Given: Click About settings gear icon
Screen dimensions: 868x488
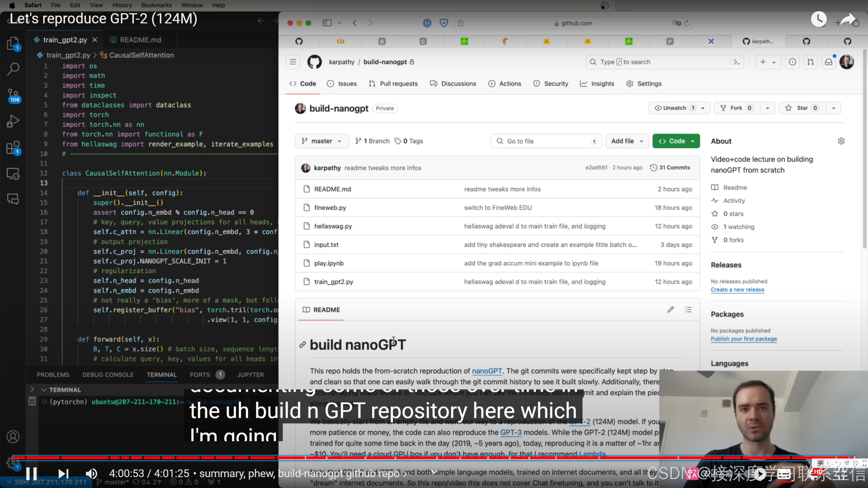Looking at the screenshot, I should click(x=841, y=141).
